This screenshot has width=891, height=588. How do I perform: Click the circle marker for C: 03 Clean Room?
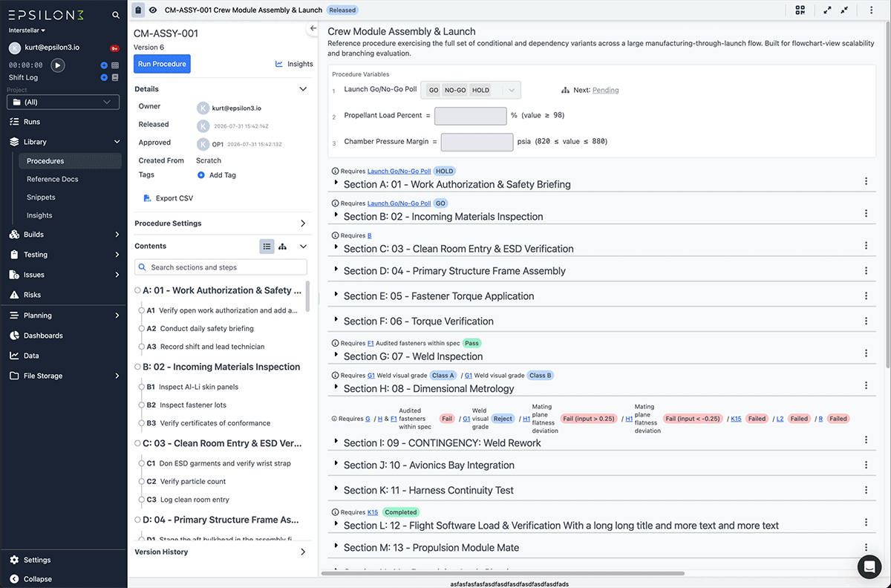138,443
